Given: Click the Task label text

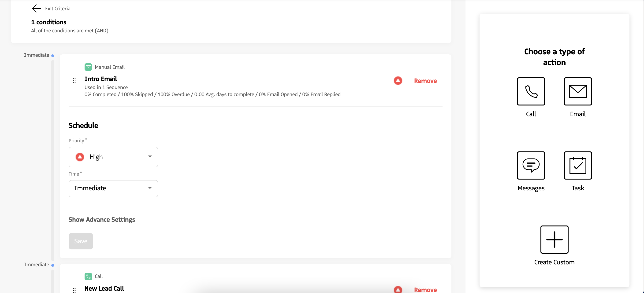Looking at the screenshot, I should [x=577, y=188].
